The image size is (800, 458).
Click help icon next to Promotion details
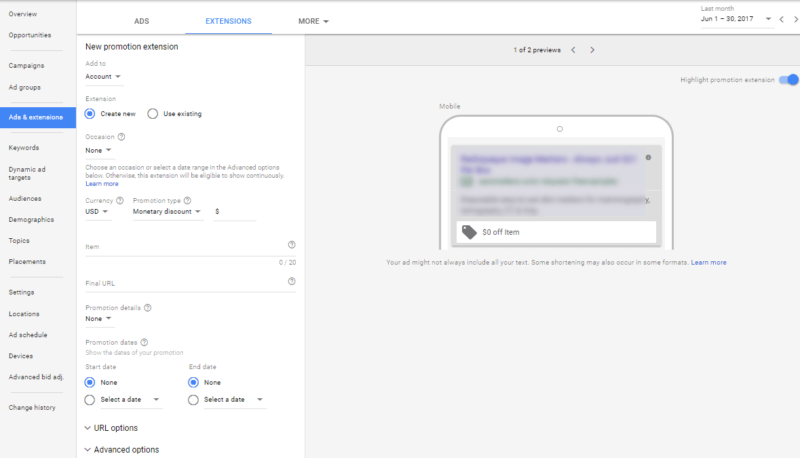tap(148, 308)
